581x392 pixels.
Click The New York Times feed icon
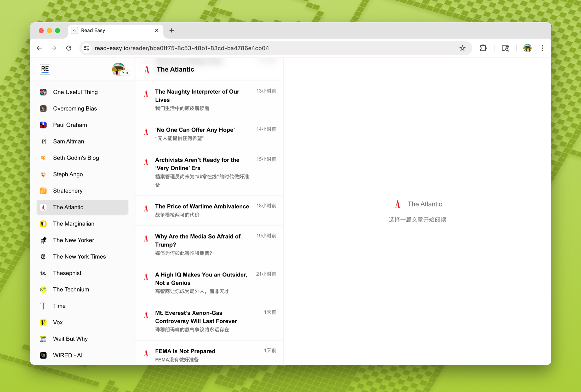coord(43,257)
